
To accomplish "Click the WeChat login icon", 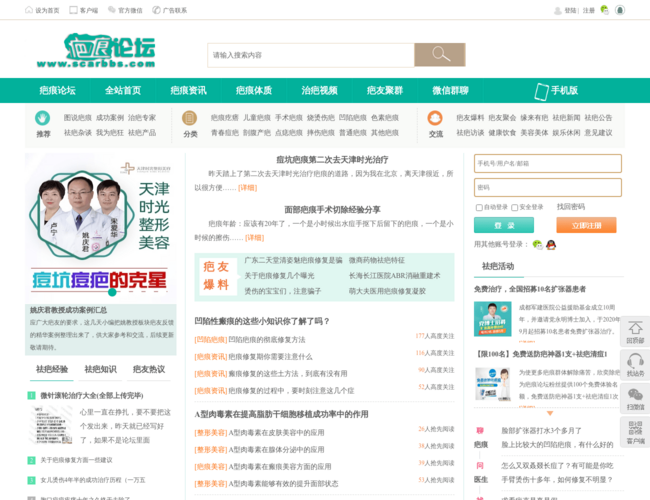I will 537,244.
